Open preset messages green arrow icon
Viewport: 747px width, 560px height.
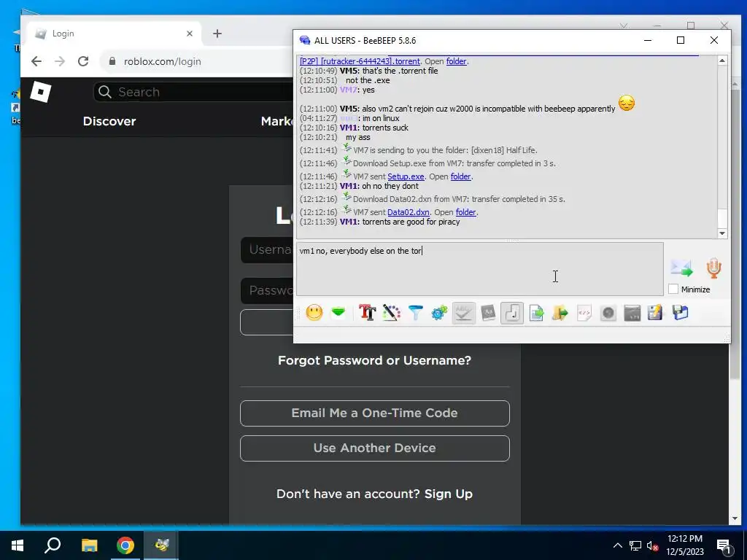(338, 313)
